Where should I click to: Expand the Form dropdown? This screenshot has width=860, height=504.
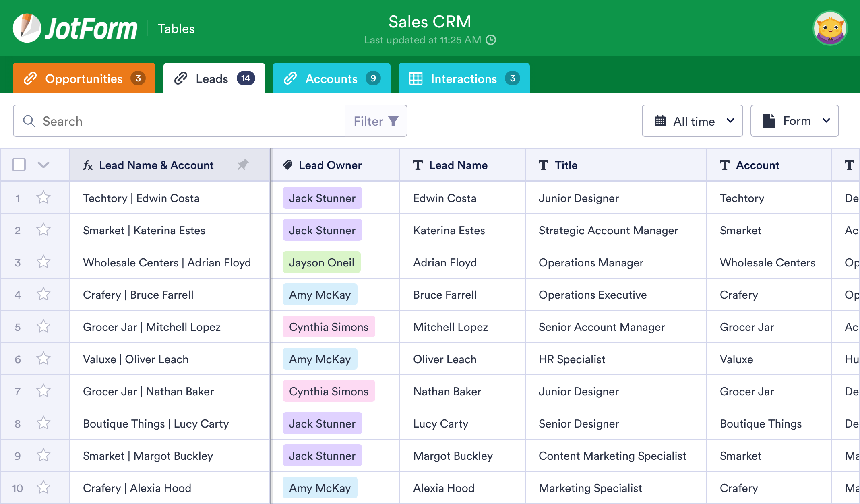tap(827, 120)
